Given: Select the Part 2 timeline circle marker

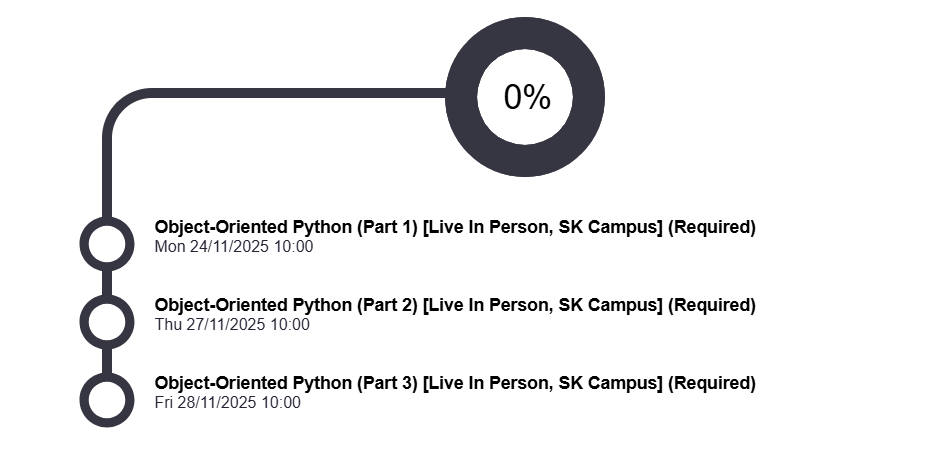Looking at the screenshot, I should click(x=106, y=322).
